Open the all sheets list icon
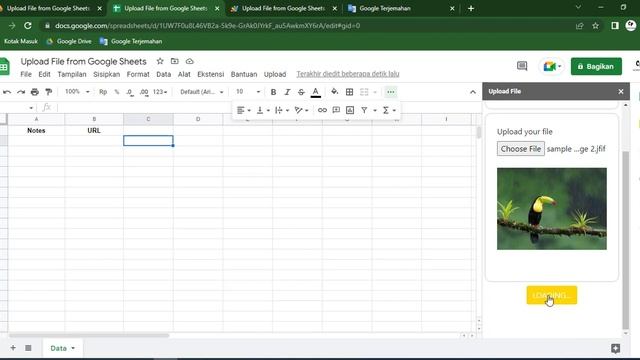 click(x=28, y=348)
